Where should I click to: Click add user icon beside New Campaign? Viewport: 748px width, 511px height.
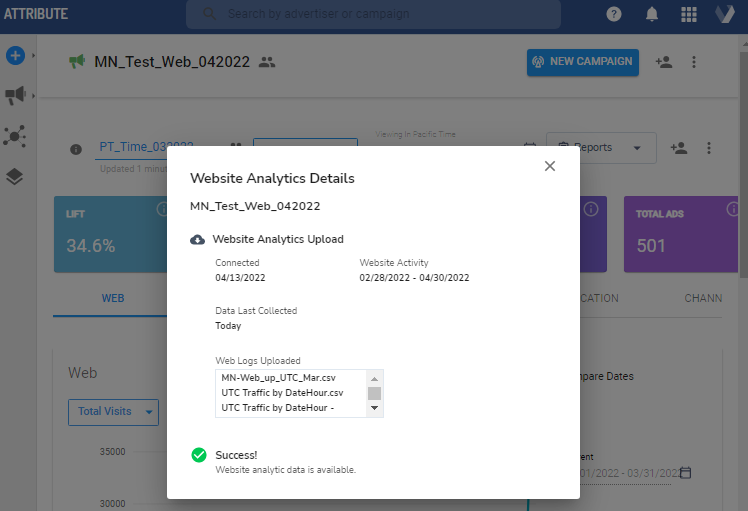(664, 62)
